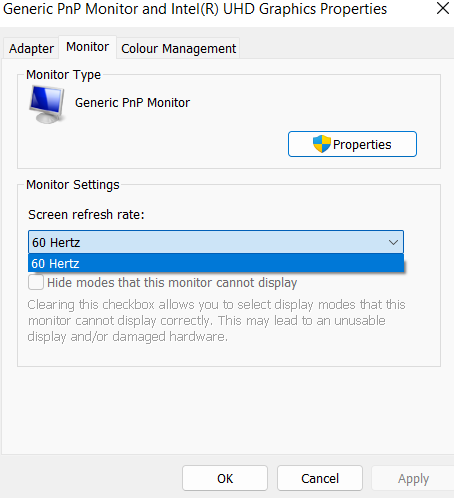Confirm with the OK button
This screenshot has height=498, width=454.
(225, 478)
